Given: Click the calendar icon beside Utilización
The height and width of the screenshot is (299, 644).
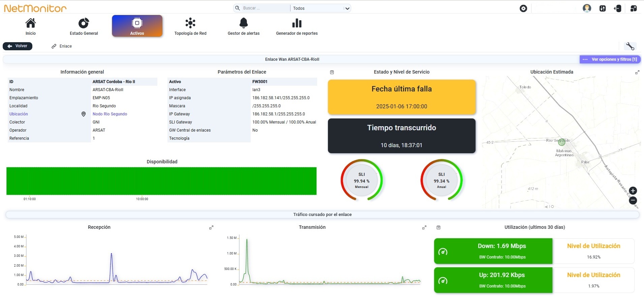Looking at the screenshot, I should tap(438, 228).
